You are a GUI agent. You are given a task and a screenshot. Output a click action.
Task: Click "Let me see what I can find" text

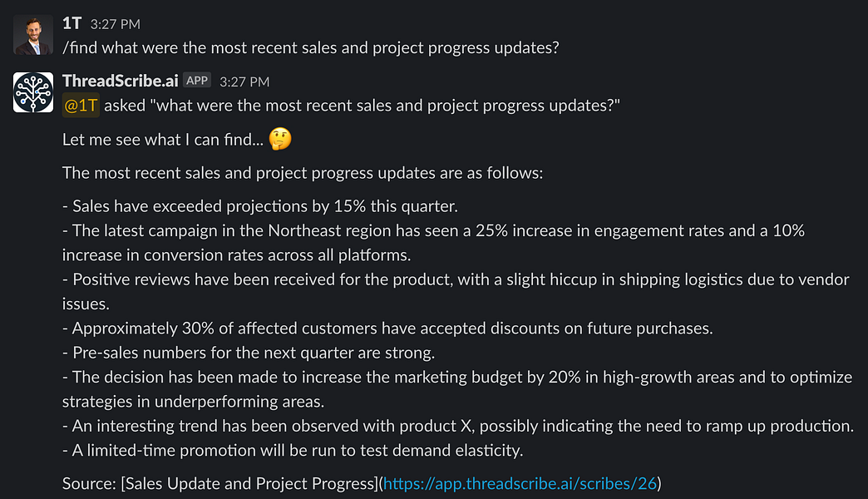(x=163, y=140)
